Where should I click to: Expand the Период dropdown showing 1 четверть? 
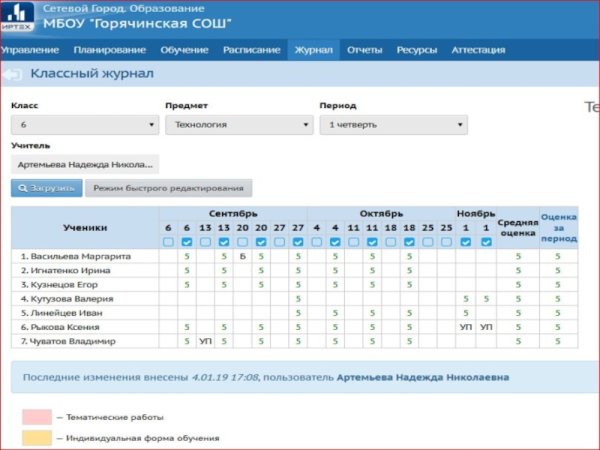tap(393, 125)
